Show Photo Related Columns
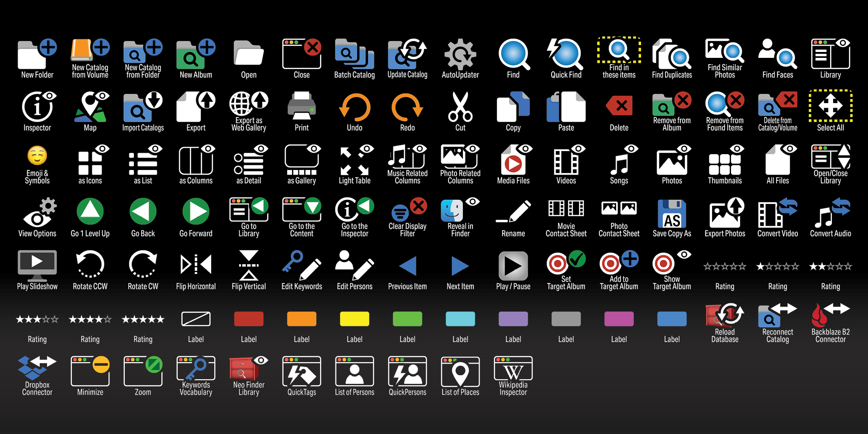 pos(460,156)
